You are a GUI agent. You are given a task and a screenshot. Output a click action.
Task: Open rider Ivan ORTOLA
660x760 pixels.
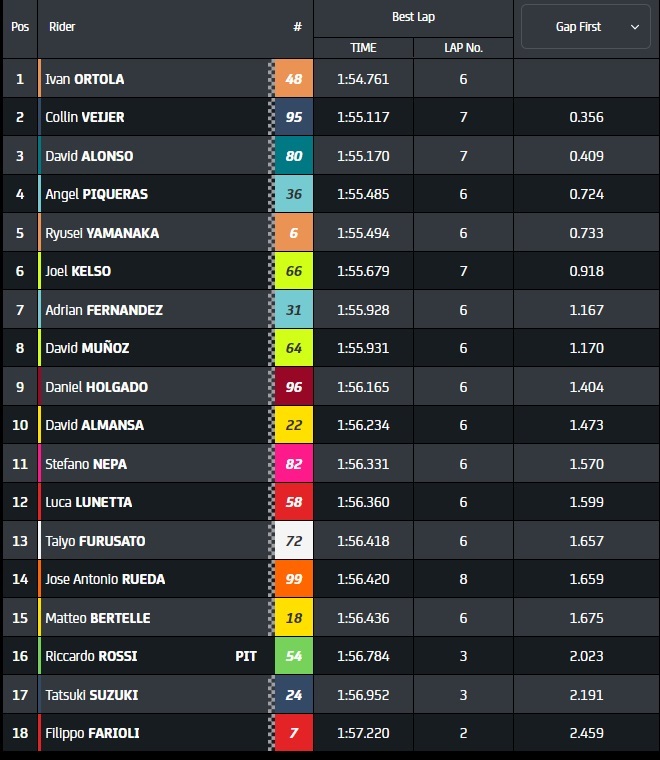(85, 79)
